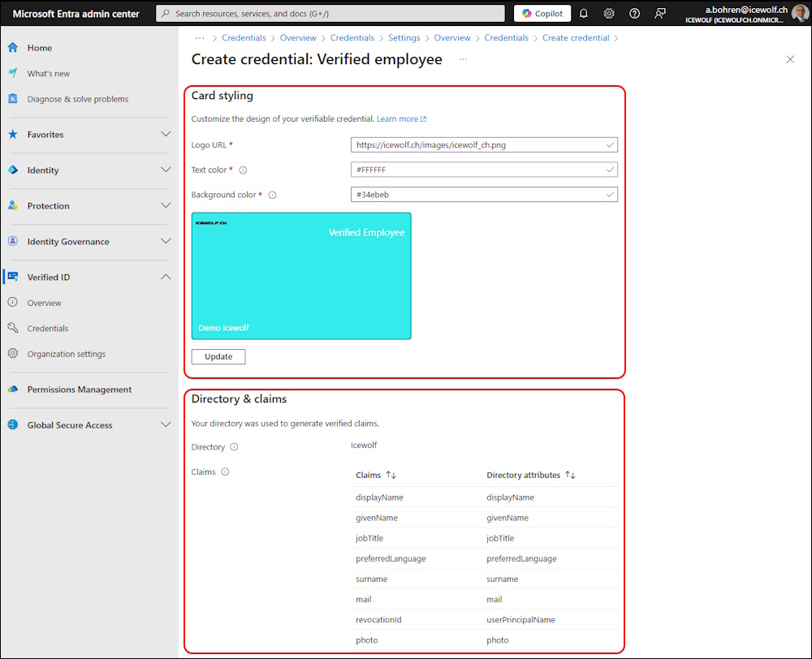Click the Icewolf directory value

click(364, 445)
